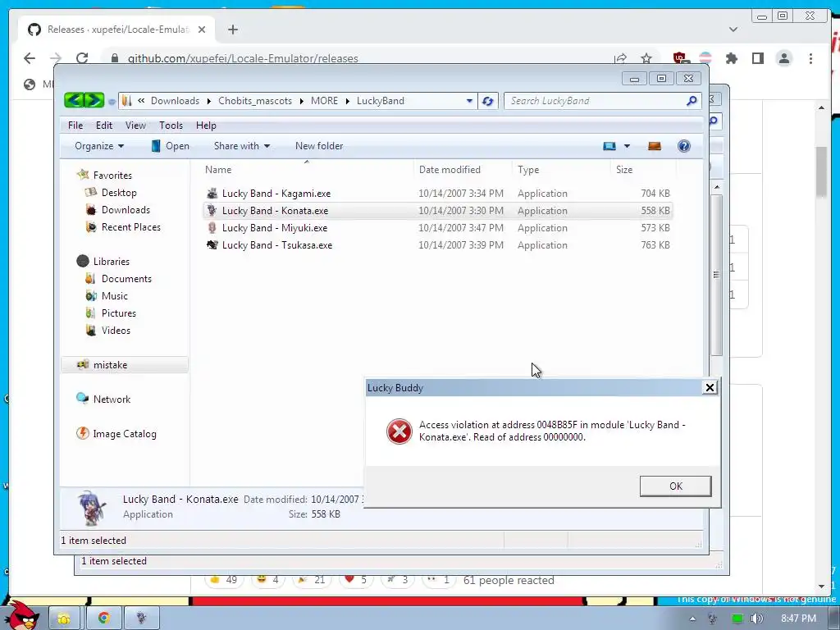Click OK in the Lucky Buddy error dialog
Image resolution: width=840 pixels, height=630 pixels.
click(x=676, y=486)
